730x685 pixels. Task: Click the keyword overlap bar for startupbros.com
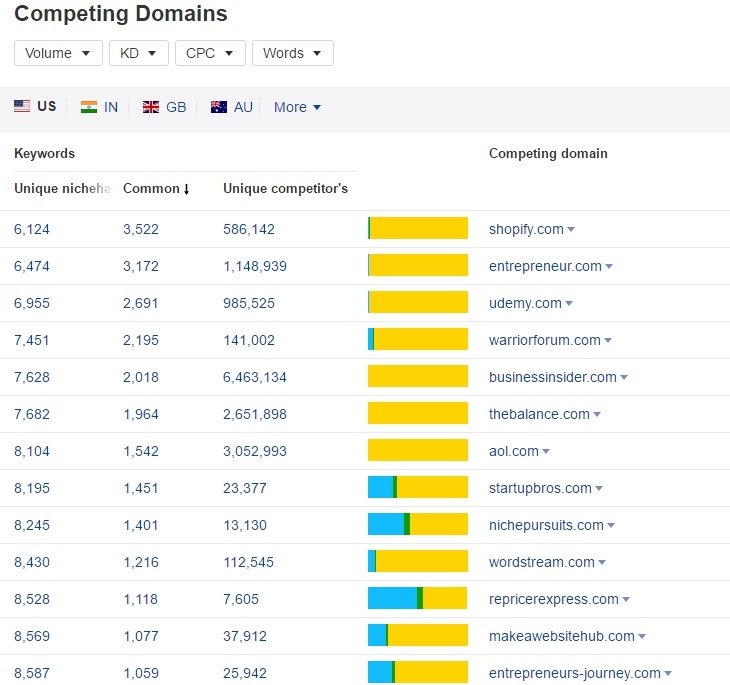coord(418,487)
